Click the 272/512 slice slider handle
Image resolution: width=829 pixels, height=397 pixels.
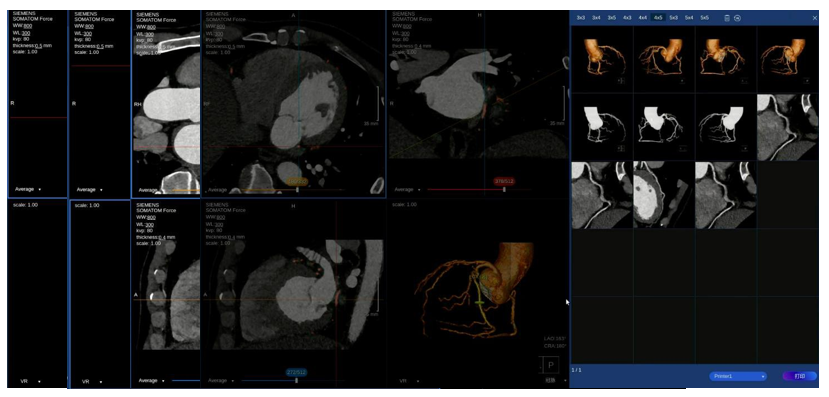(296, 380)
